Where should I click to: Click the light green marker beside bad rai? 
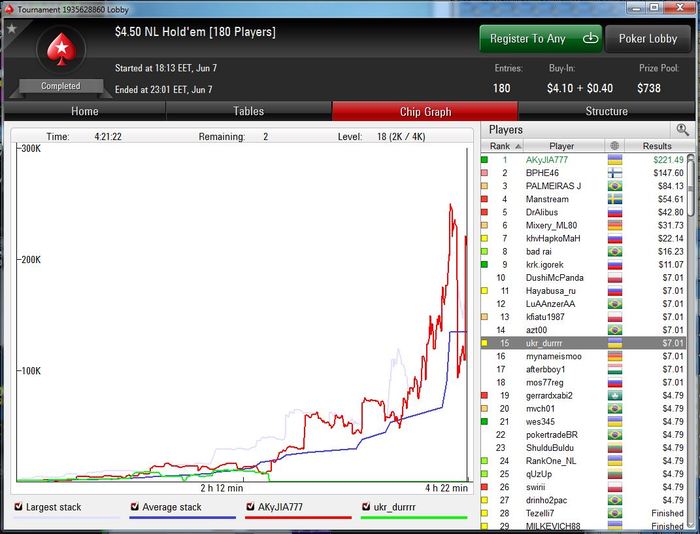[x=484, y=251]
